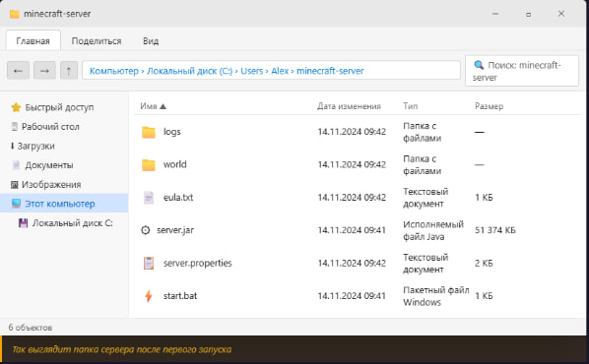Open Загрузки in sidebar
The image size is (589, 364).
click(64, 146)
